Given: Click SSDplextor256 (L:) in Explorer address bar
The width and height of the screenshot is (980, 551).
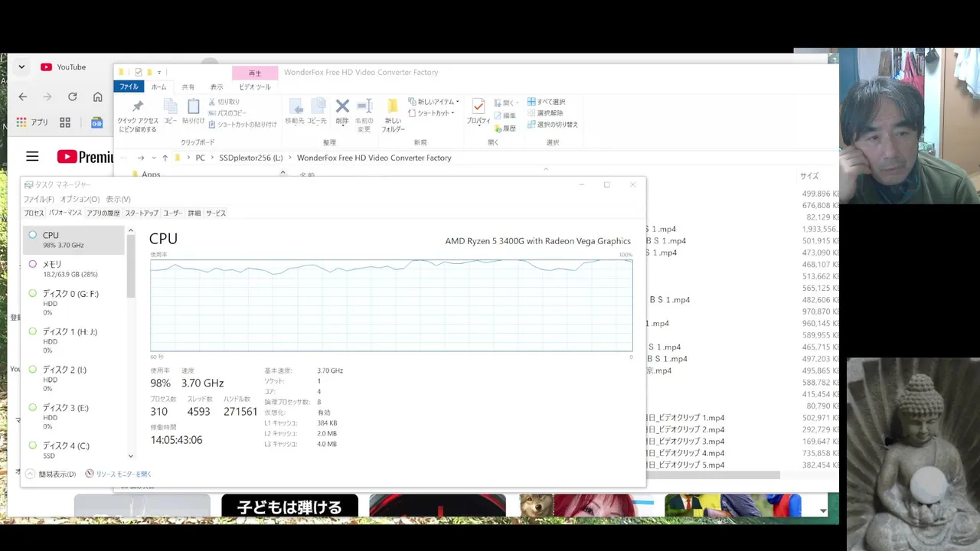Looking at the screenshot, I should [x=250, y=158].
